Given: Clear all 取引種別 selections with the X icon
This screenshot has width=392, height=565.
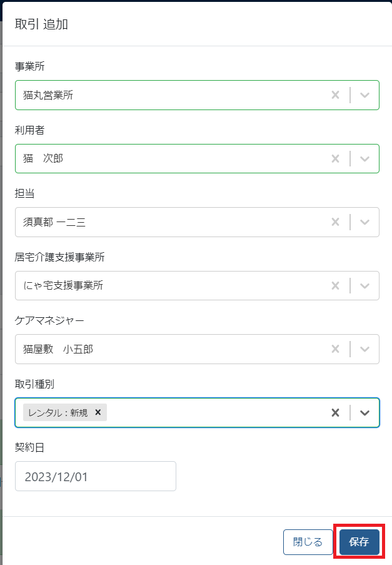Looking at the screenshot, I should click(x=335, y=413).
